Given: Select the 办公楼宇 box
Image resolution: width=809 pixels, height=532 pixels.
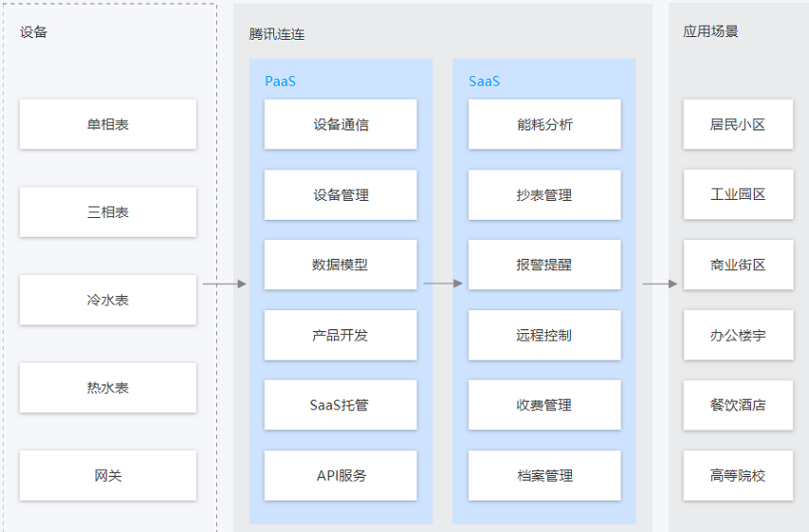Looking at the screenshot, I should coord(739,335).
